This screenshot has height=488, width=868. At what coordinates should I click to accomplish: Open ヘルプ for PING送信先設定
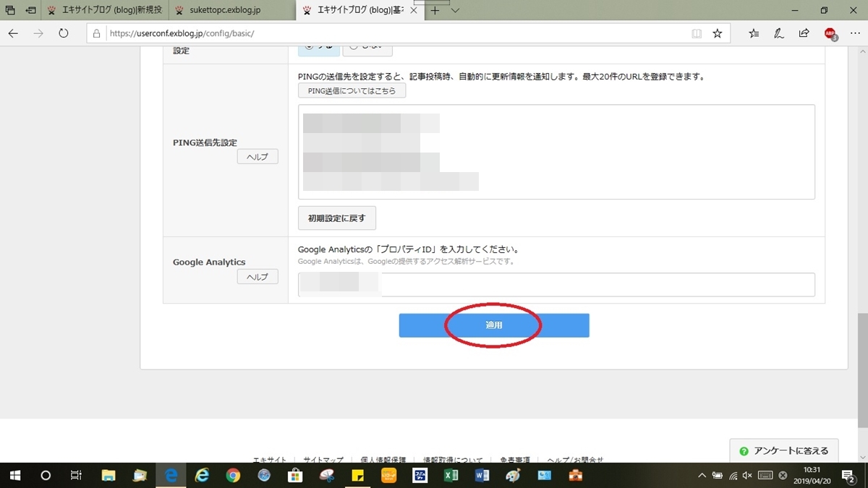tap(258, 156)
